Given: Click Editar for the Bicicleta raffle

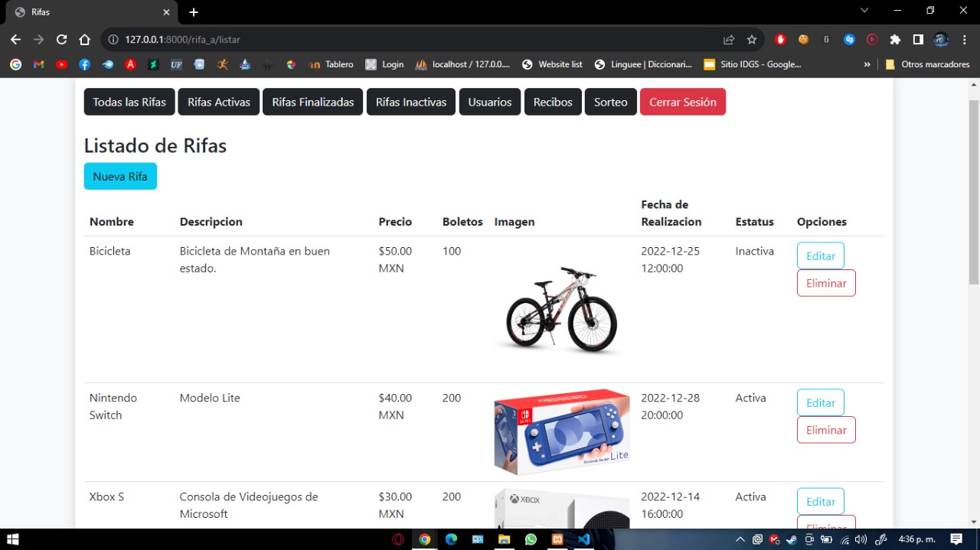Looking at the screenshot, I should point(820,256).
